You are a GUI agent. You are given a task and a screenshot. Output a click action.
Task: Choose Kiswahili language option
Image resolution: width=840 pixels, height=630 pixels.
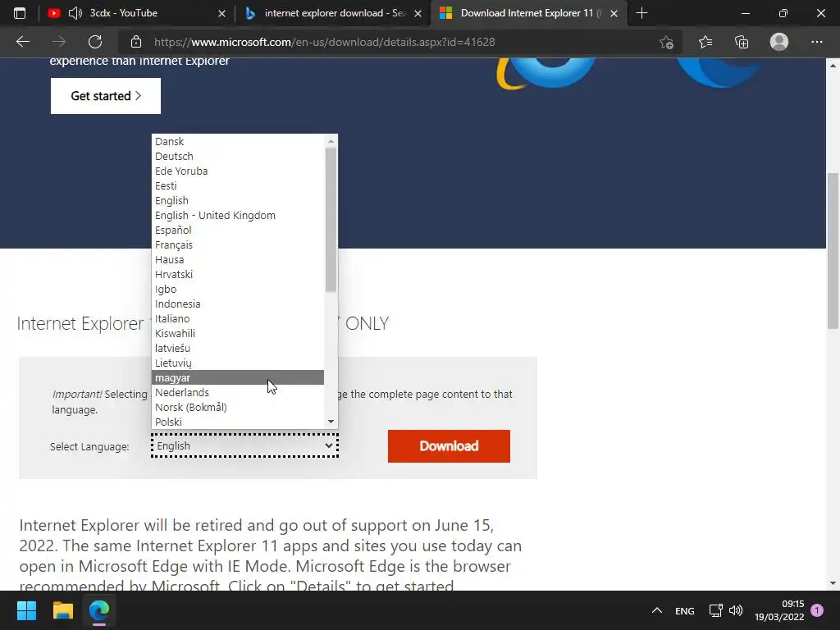tap(237, 333)
